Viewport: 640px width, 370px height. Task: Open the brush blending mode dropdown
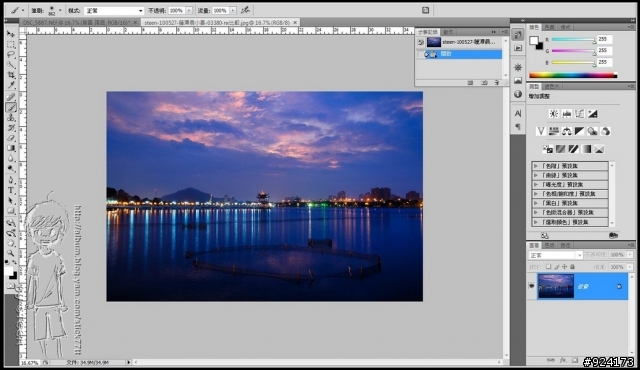(114, 11)
